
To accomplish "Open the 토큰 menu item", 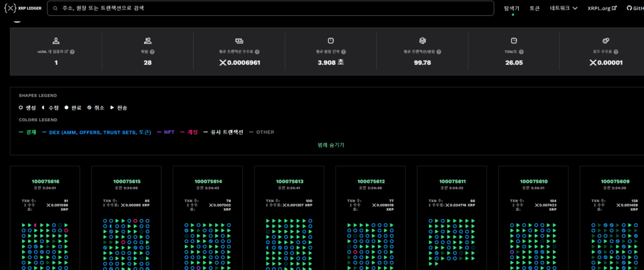I will point(535,9).
